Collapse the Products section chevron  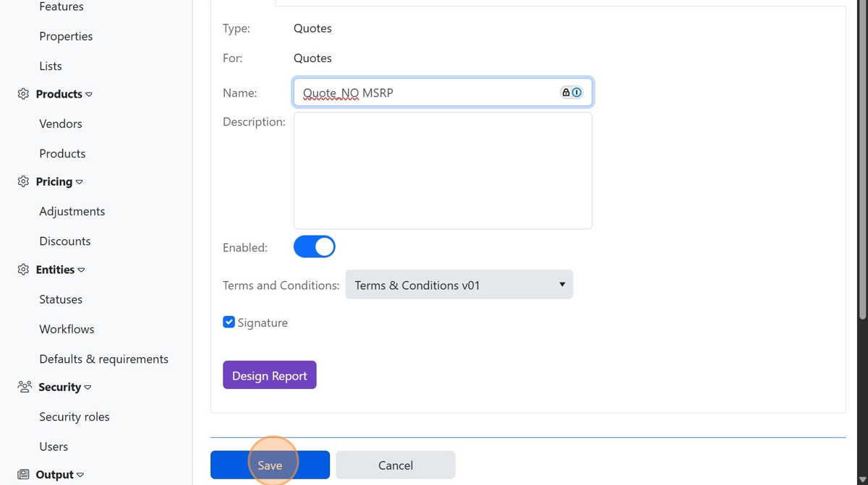(x=89, y=95)
